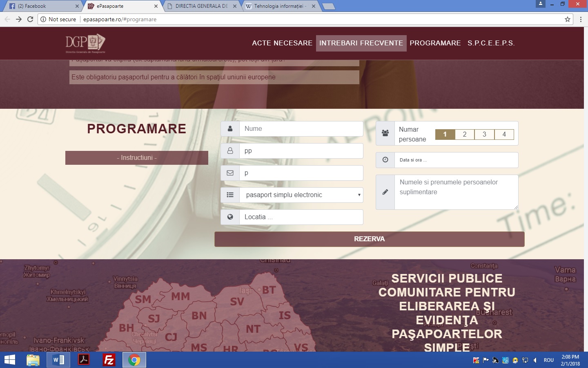Choose 4 persons in Numar persoane

pyautogui.click(x=504, y=135)
